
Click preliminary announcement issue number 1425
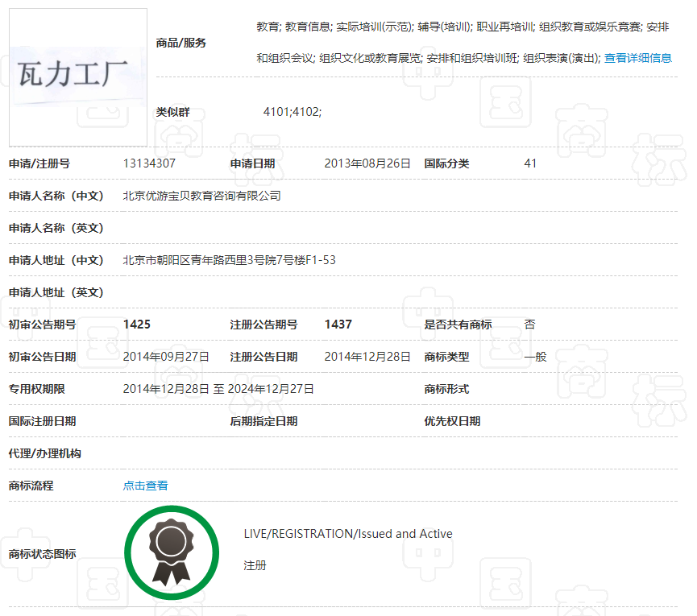click(x=136, y=325)
